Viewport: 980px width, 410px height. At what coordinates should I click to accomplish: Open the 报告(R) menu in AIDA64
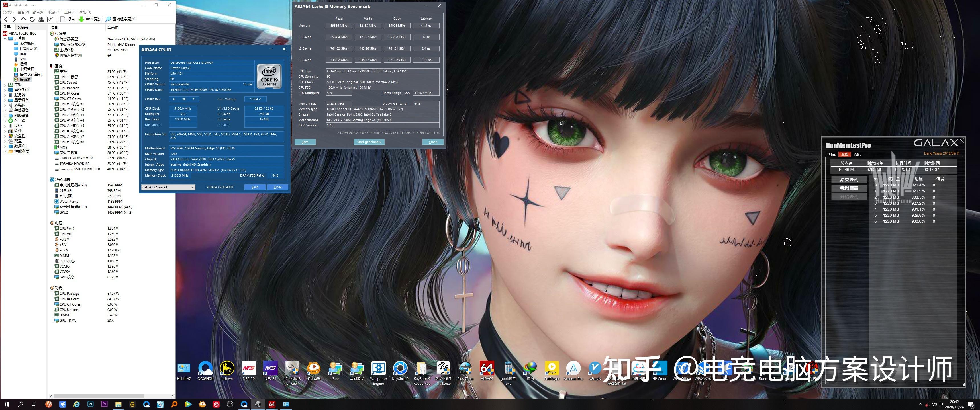coord(38,12)
